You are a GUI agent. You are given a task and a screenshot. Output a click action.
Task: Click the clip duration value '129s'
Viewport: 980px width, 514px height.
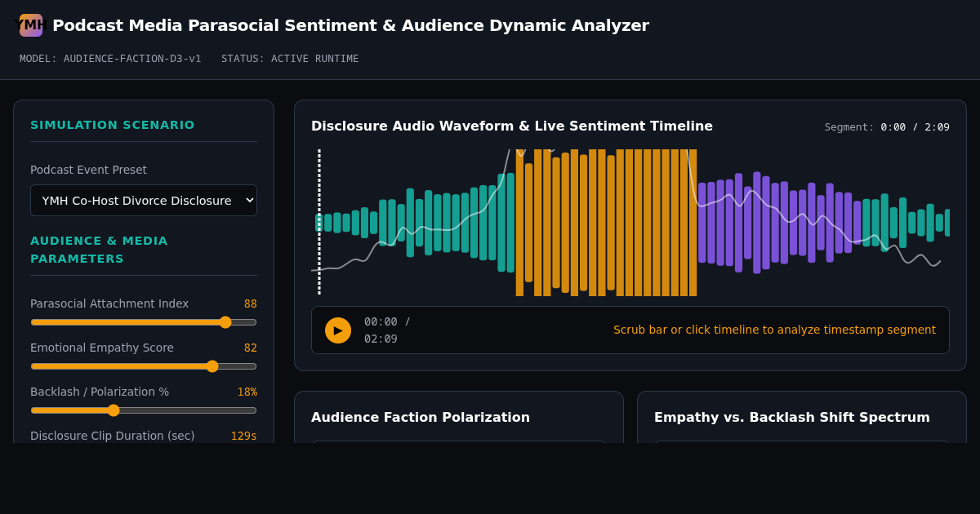243,436
